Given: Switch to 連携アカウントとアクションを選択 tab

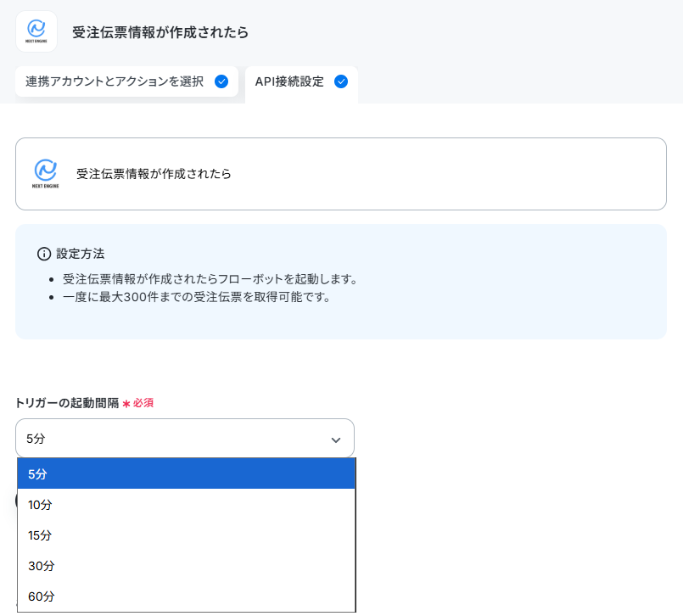Looking at the screenshot, I should [126, 81].
